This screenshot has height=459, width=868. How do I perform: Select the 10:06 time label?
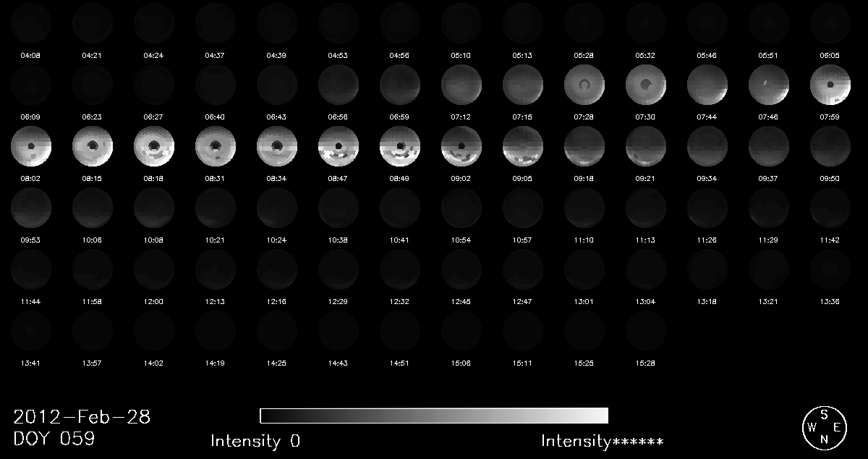click(93, 240)
